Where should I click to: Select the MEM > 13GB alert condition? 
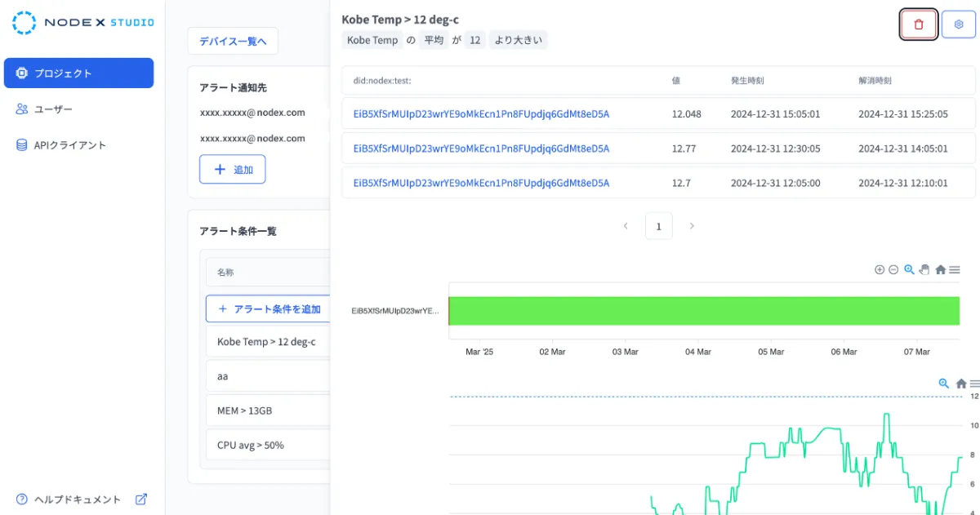tap(244, 411)
